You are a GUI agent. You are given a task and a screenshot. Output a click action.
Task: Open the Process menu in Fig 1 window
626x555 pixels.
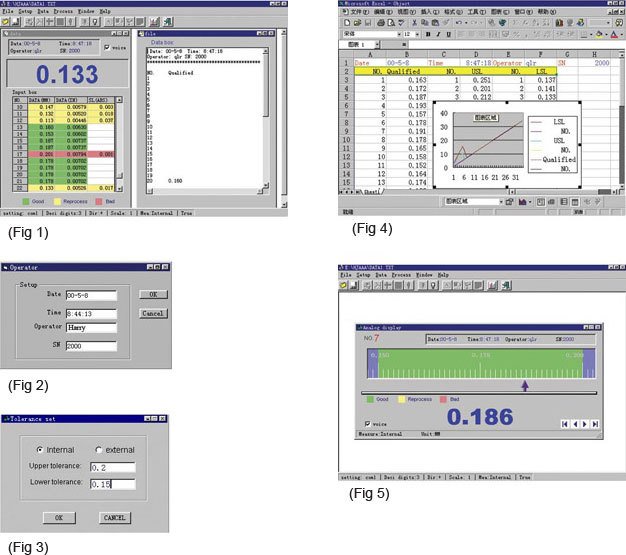[x=63, y=11]
